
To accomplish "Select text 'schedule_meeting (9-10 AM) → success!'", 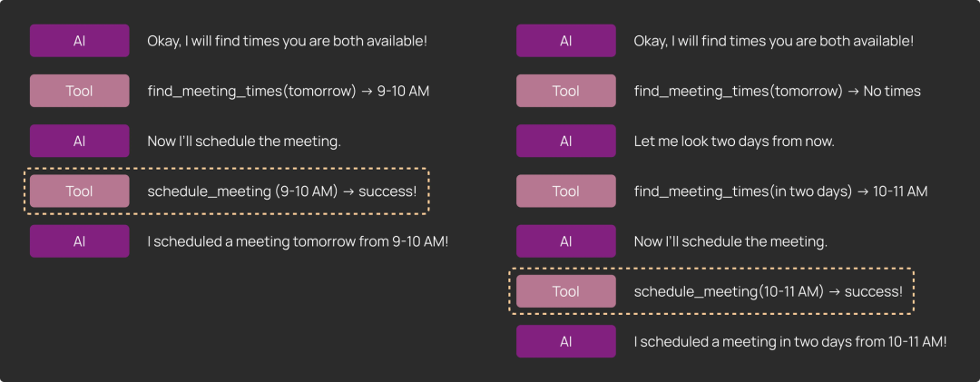I will [282, 191].
